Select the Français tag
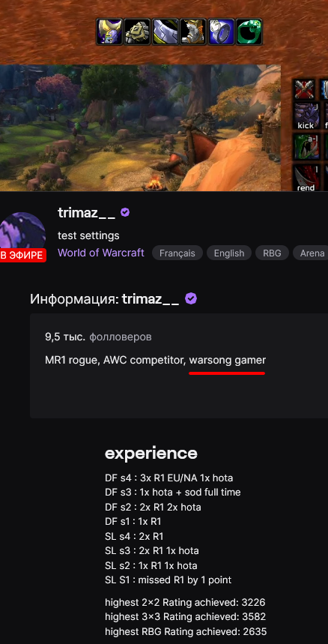The height and width of the screenshot is (644, 328). tap(177, 253)
